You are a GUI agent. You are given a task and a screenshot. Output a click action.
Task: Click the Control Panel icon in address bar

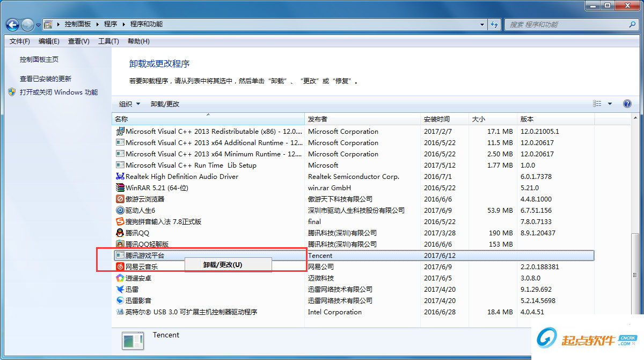[48, 24]
